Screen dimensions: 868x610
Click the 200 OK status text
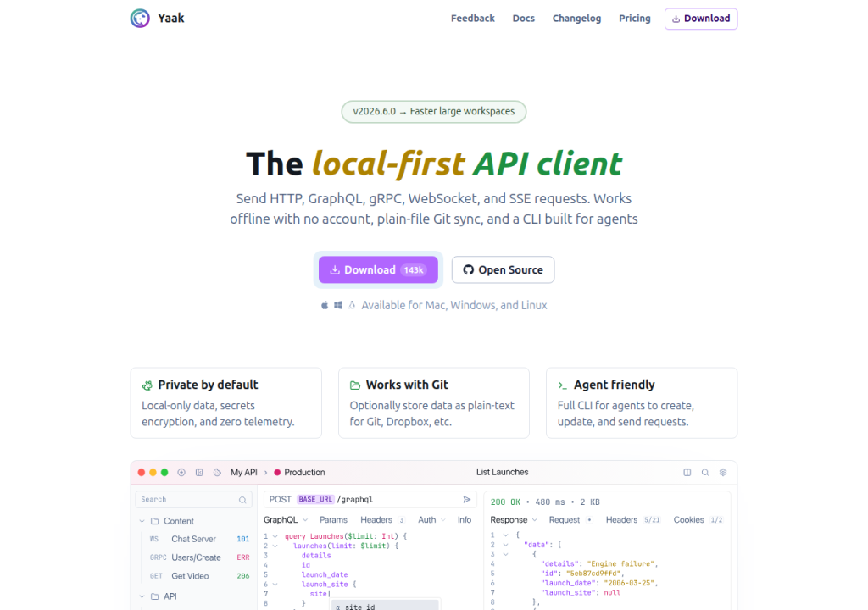pyautogui.click(x=505, y=502)
